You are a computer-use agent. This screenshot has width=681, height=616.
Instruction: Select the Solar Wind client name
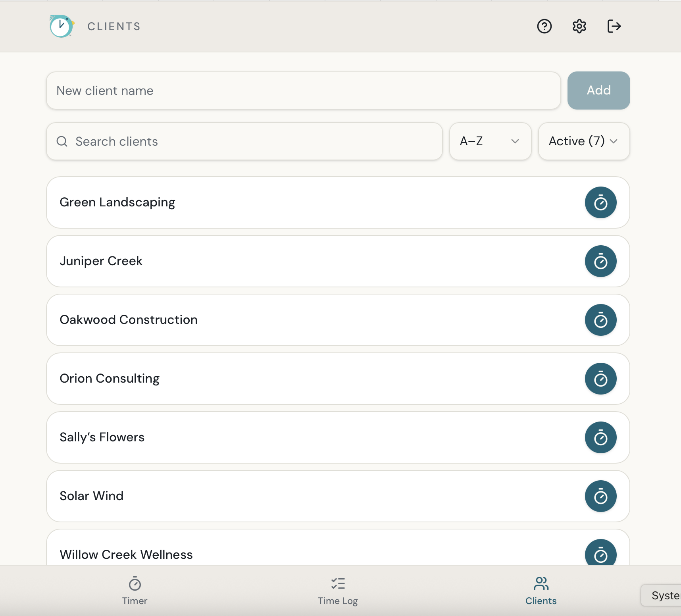pyautogui.click(x=92, y=496)
